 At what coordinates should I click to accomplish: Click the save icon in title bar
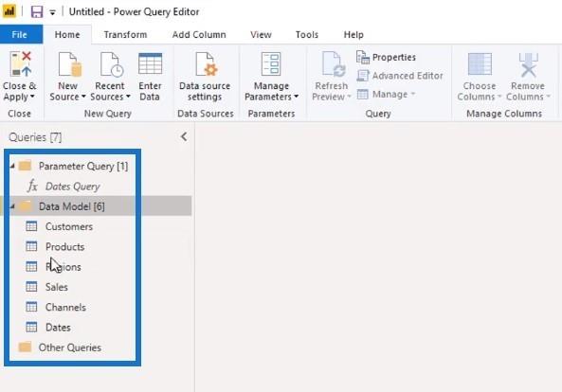click(x=37, y=11)
